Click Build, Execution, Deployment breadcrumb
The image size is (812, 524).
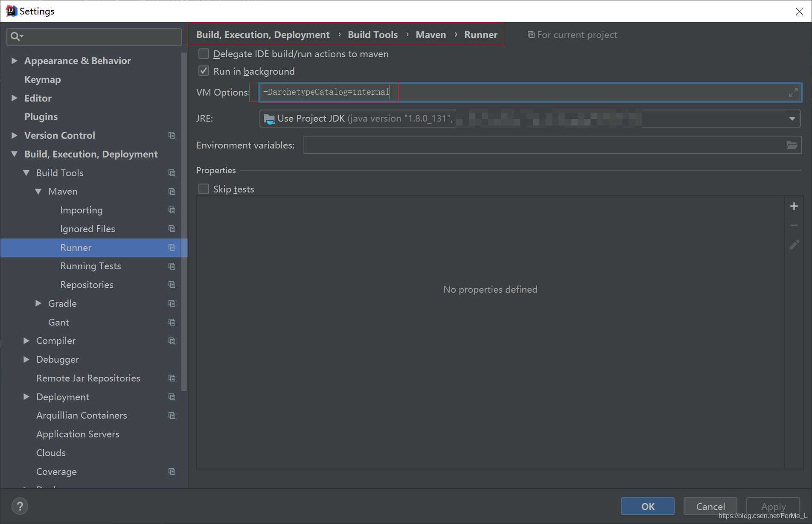tap(263, 35)
